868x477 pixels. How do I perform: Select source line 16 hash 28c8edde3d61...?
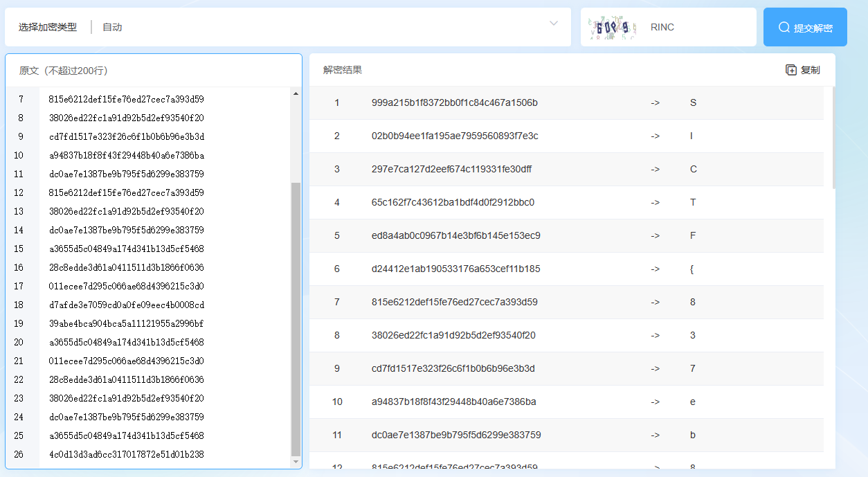click(x=127, y=267)
